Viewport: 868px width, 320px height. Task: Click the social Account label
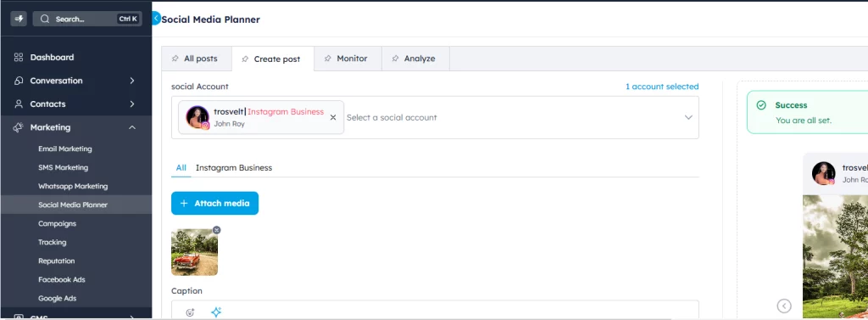pos(200,87)
